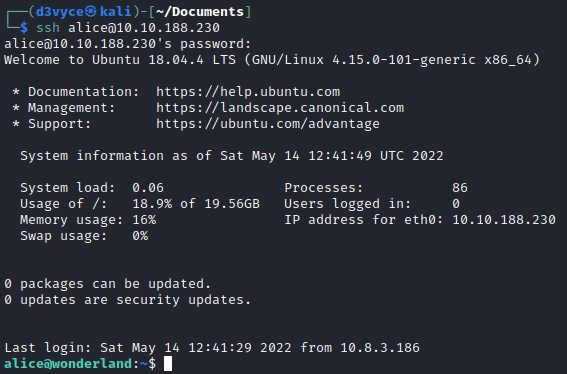Screen dimensions: 567x374
Task: Click the Memory usage 16% value
Action: pyautogui.click(x=144, y=220)
